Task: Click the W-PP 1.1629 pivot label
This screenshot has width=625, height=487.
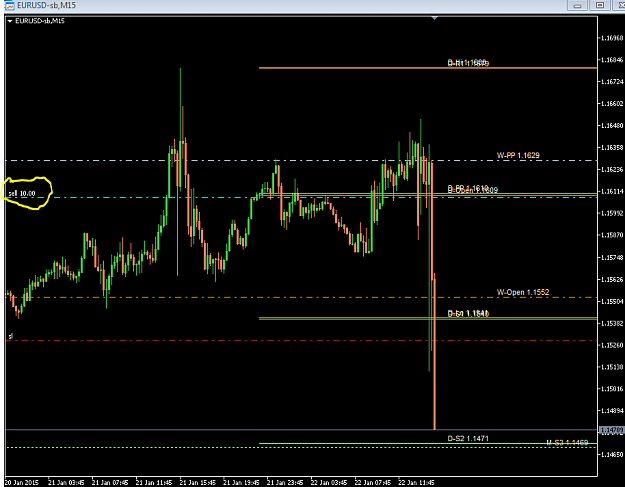Action: pyautogui.click(x=518, y=155)
